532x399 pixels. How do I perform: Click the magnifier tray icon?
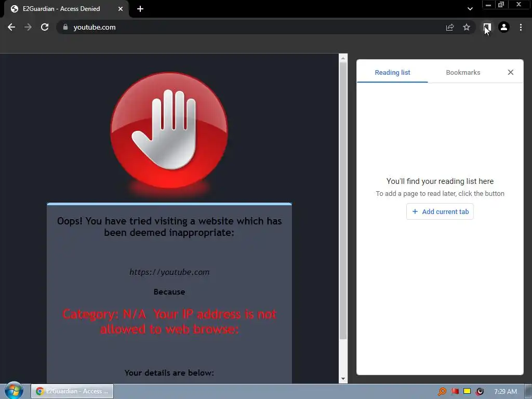[442, 392]
